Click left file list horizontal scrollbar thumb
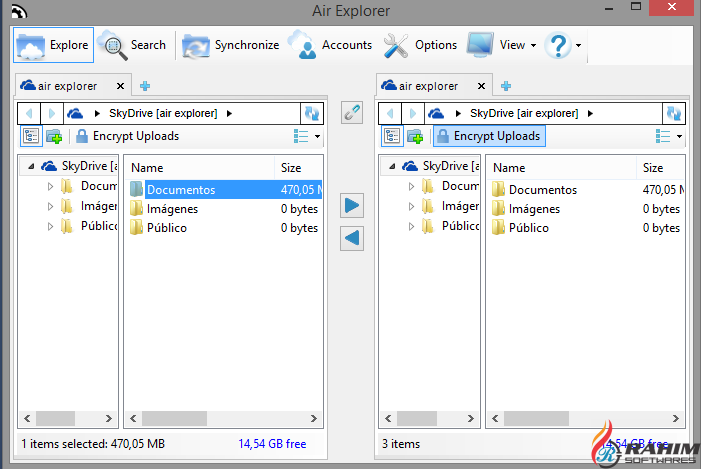Image resolution: width=701 pixels, height=469 pixels. pos(174,418)
